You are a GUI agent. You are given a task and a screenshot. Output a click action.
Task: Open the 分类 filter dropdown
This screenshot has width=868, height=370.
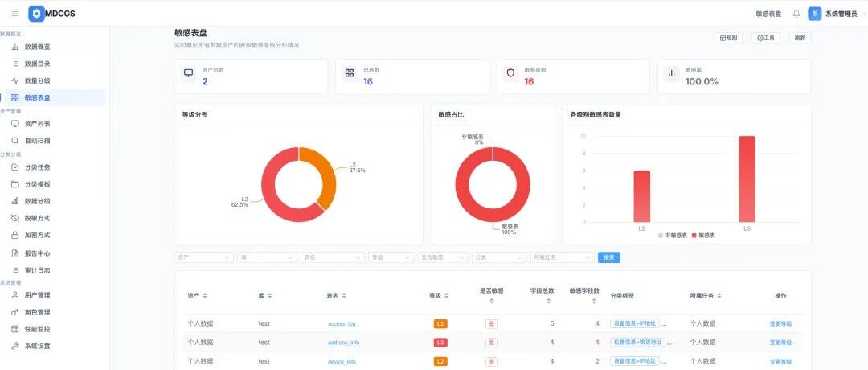(x=499, y=257)
